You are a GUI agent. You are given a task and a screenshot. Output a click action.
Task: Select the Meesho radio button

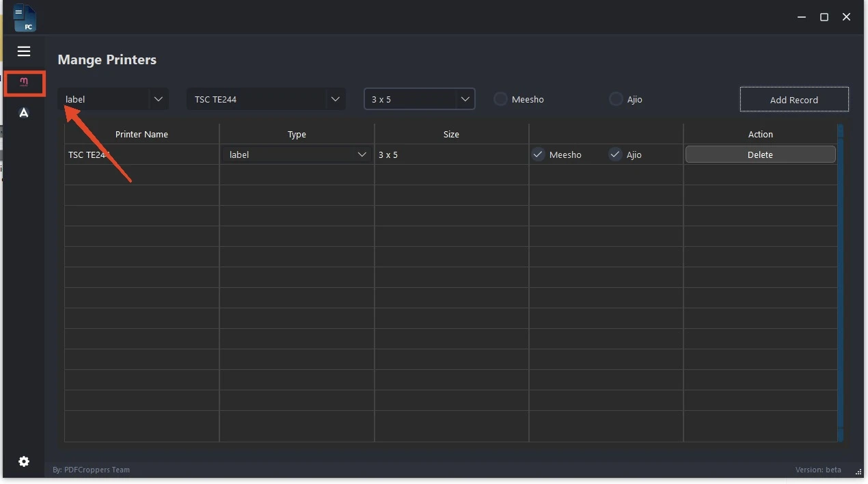[501, 99]
